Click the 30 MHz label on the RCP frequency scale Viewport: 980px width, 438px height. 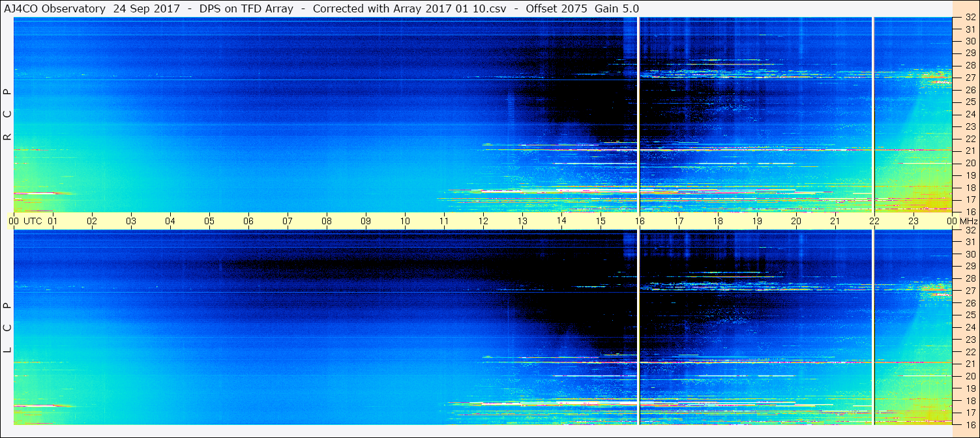pyautogui.click(x=970, y=41)
